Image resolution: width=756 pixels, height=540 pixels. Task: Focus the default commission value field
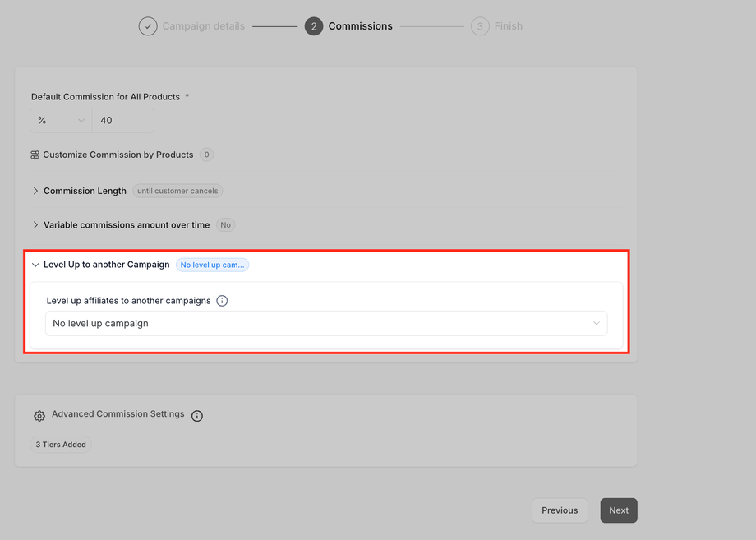click(123, 121)
